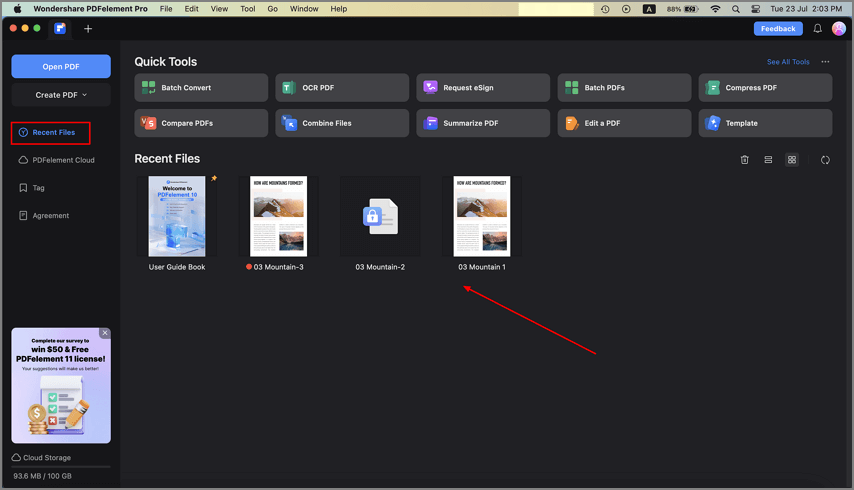Viewport: 854px width, 490px height.
Task: Open the File menu
Action: point(166,9)
